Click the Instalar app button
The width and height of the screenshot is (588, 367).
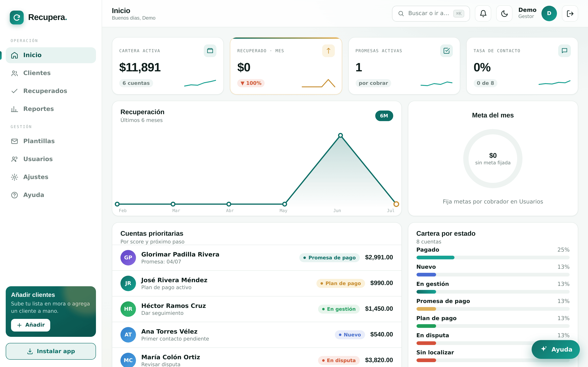(51, 351)
